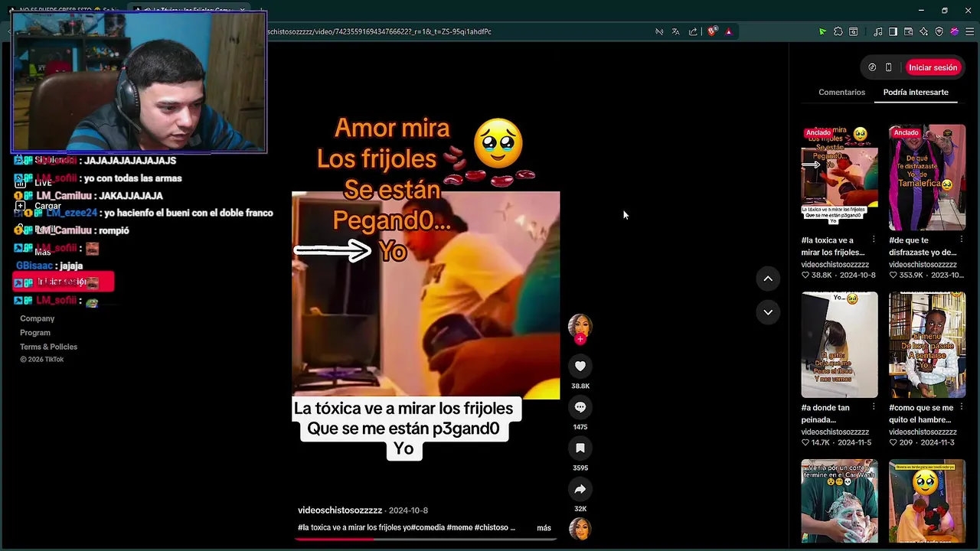Open the sound disc at video bottom

click(580, 529)
